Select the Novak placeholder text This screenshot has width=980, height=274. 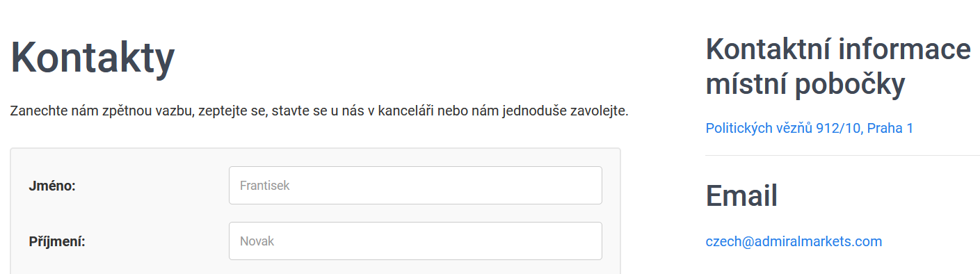click(x=257, y=241)
